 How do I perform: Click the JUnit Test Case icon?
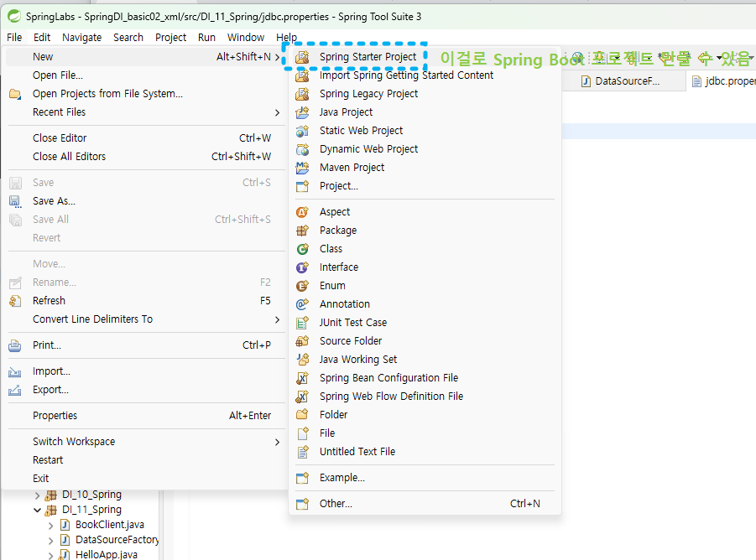point(302,323)
